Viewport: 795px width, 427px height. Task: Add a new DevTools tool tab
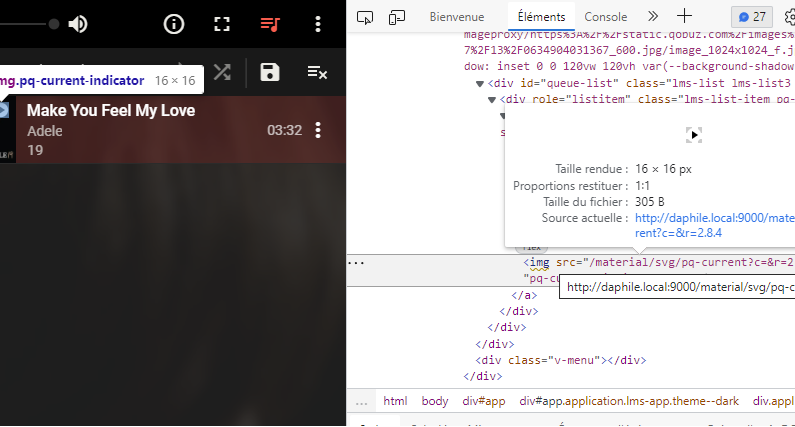pos(684,16)
